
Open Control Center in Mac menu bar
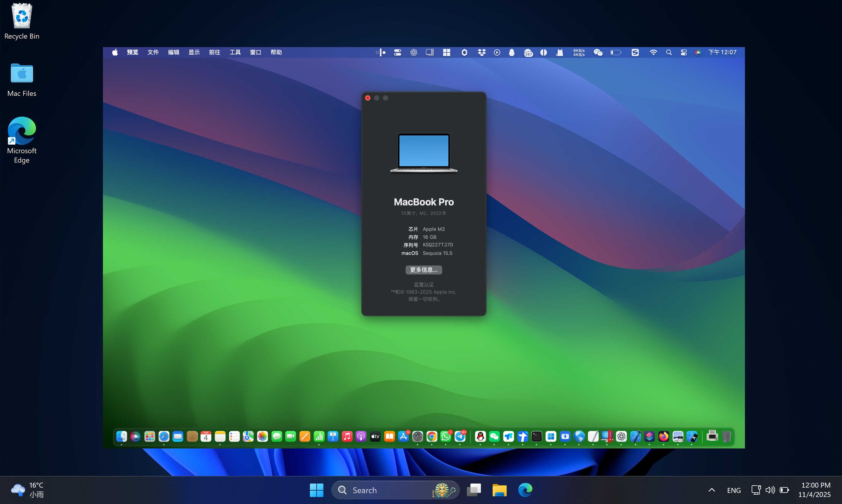pyautogui.click(x=684, y=52)
